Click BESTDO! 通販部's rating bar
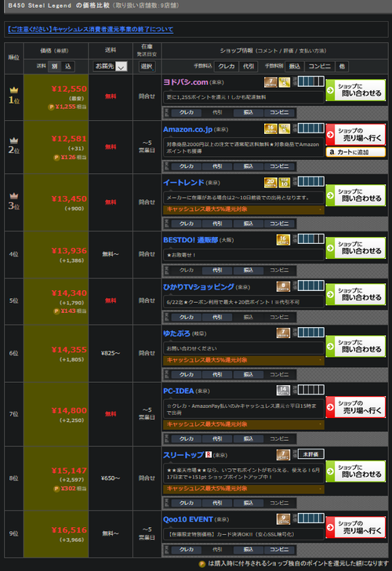Viewport: 392px width, 571px height. point(310,238)
